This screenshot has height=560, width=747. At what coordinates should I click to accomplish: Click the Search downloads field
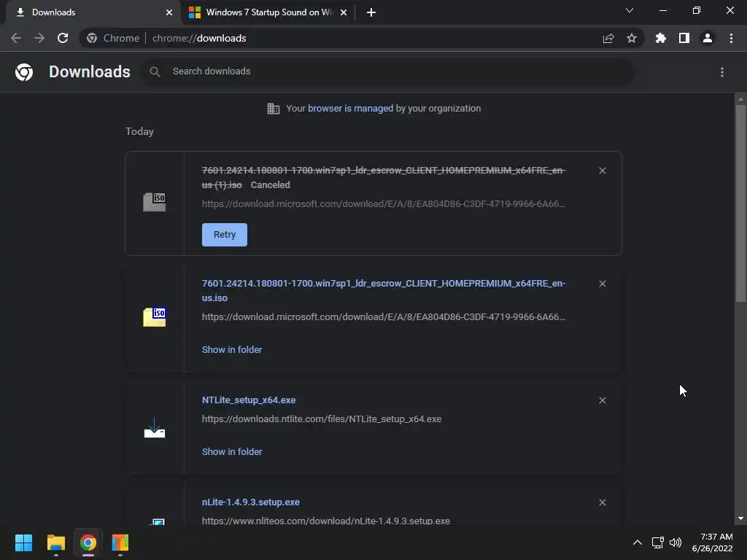(388, 71)
